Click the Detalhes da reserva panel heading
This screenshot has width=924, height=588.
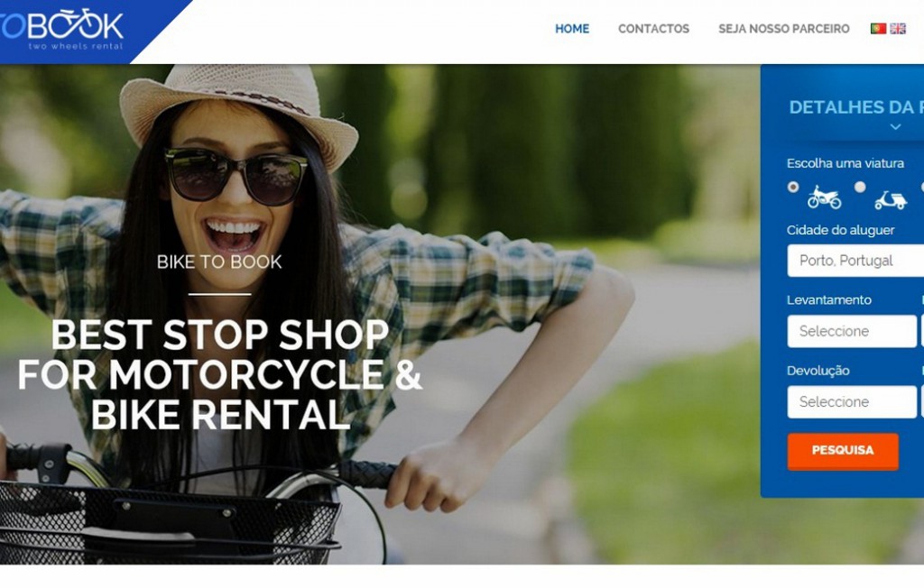point(856,107)
